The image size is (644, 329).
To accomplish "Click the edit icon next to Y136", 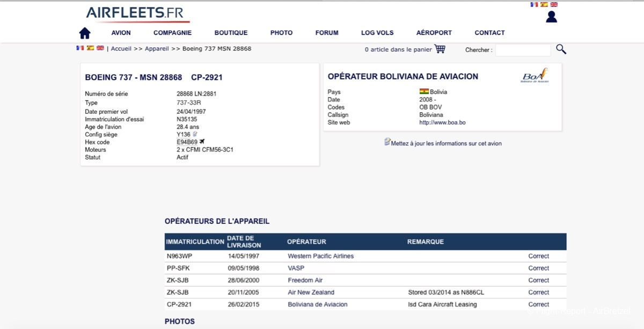I will (x=195, y=134).
